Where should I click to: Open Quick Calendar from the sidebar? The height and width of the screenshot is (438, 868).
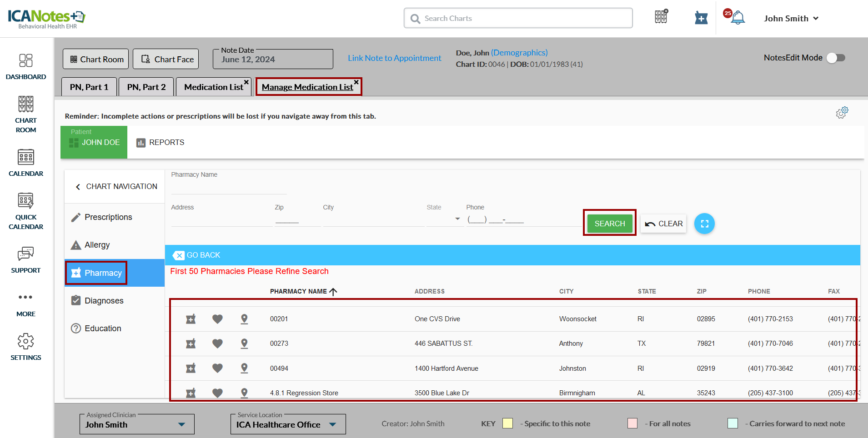pyautogui.click(x=26, y=211)
